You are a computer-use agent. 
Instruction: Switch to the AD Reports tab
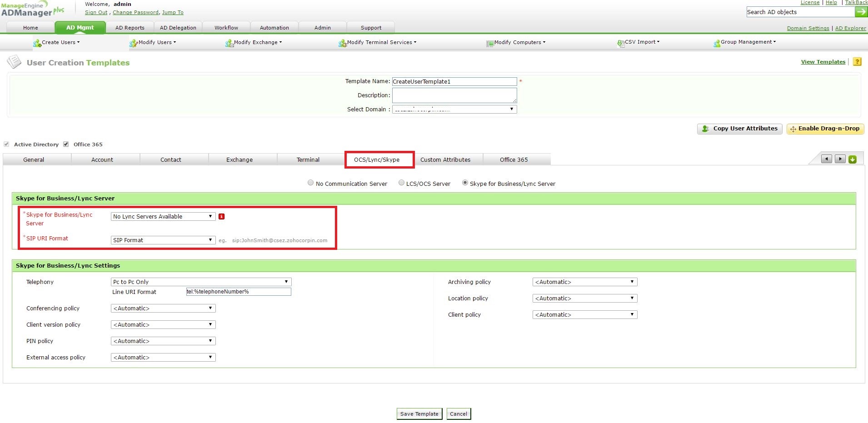pyautogui.click(x=130, y=28)
